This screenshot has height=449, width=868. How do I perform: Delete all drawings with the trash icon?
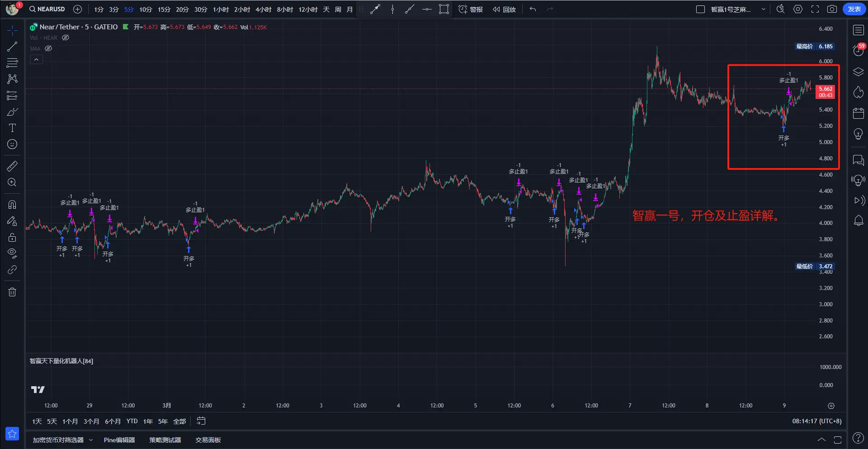pyautogui.click(x=12, y=292)
